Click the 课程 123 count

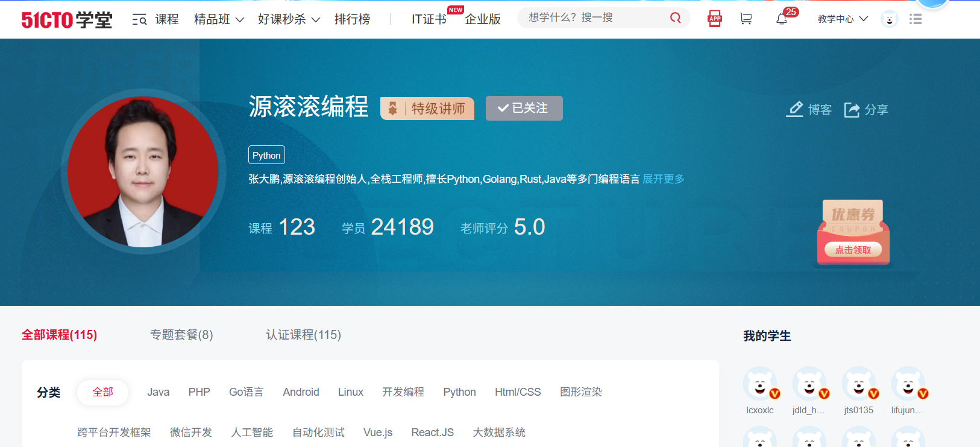282,227
